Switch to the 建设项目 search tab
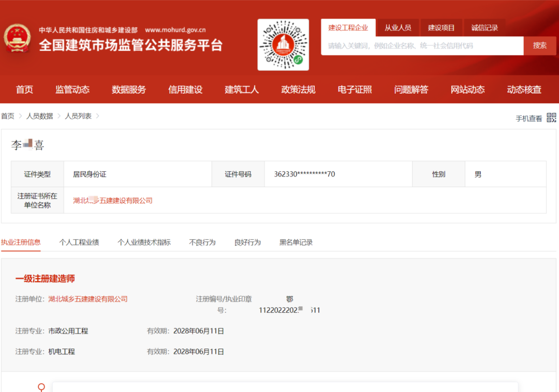Viewport: 559px width, 392px height. pyautogui.click(x=441, y=28)
